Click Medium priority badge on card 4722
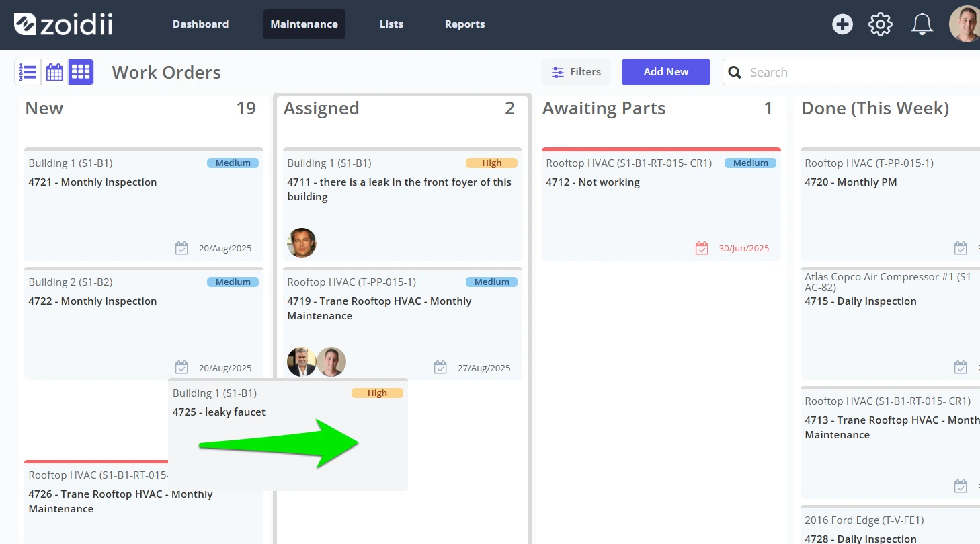This screenshot has width=980, height=544. (233, 282)
